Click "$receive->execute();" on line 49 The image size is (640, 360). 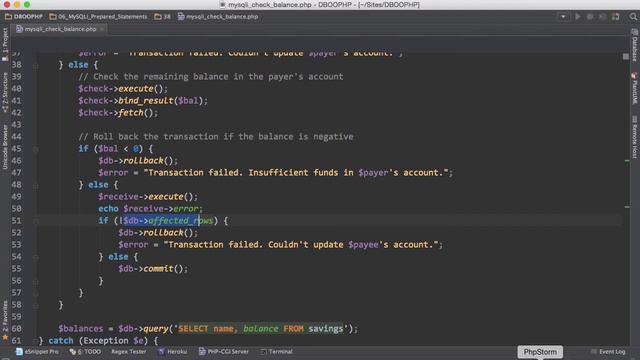click(148, 196)
